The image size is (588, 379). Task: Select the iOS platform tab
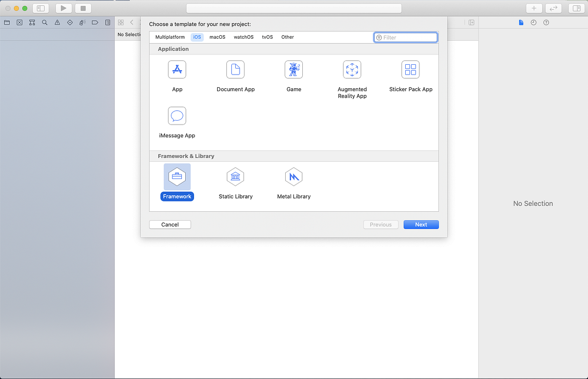point(197,37)
